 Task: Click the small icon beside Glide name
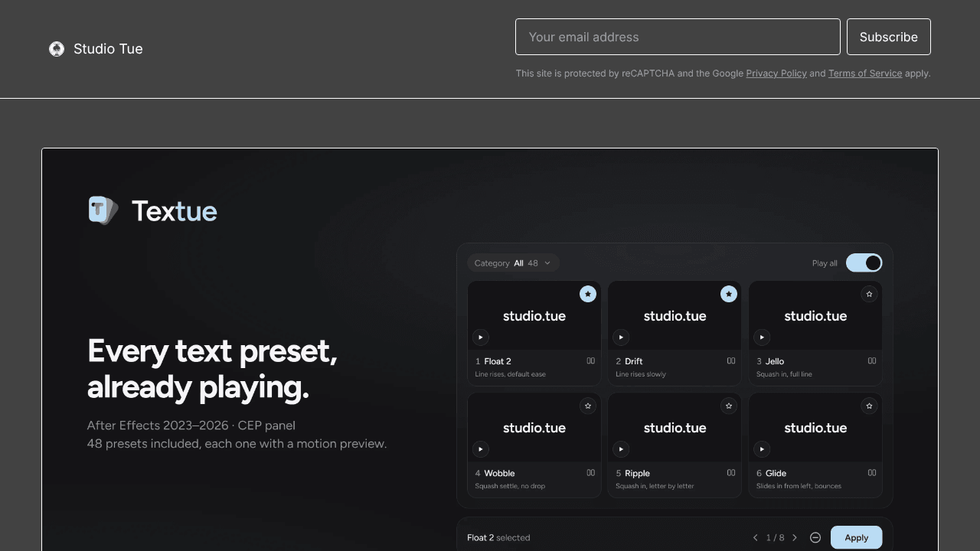click(872, 473)
